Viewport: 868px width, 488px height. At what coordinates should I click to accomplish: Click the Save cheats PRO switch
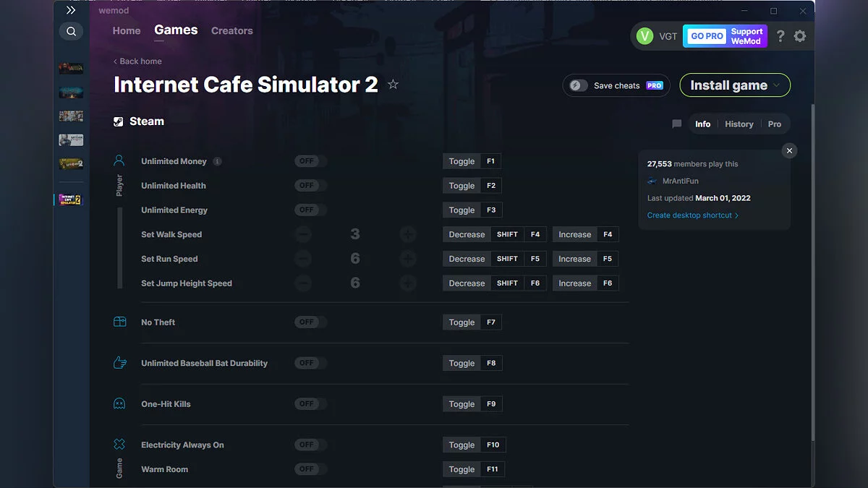tap(577, 85)
